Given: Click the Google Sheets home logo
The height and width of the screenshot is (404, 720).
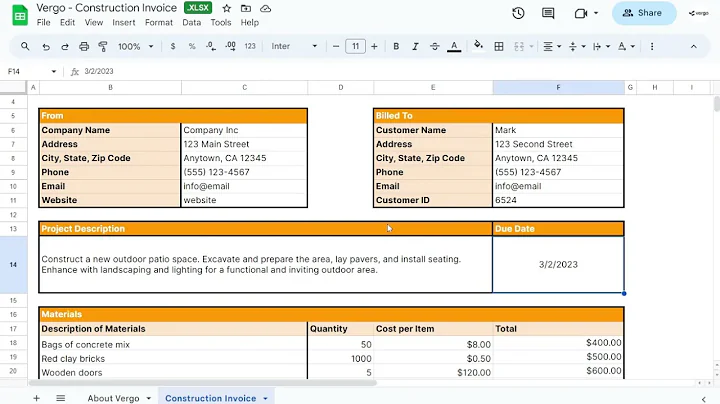Looking at the screenshot, I should [20, 15].
